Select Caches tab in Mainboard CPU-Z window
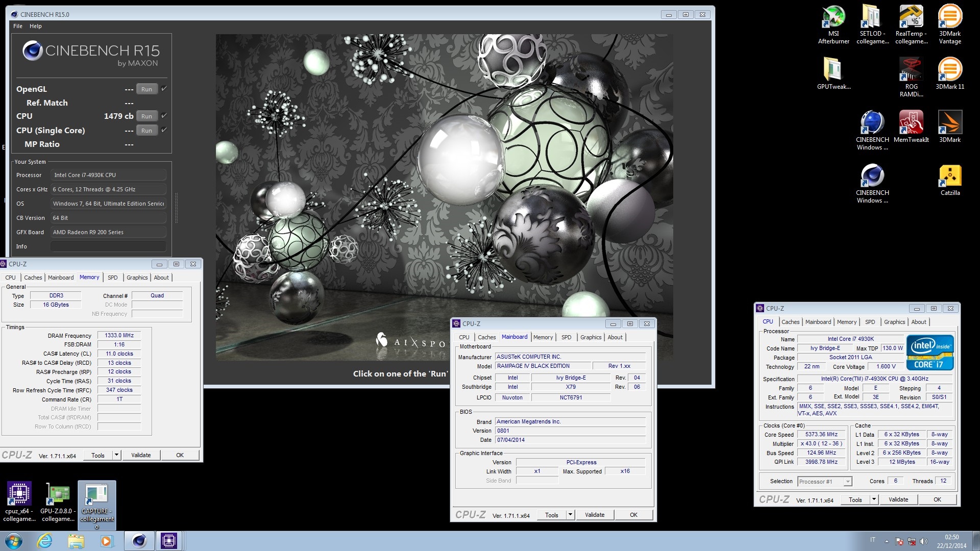Image resolution: width=980 pixels, height=551 pixels. coord(486,337)
